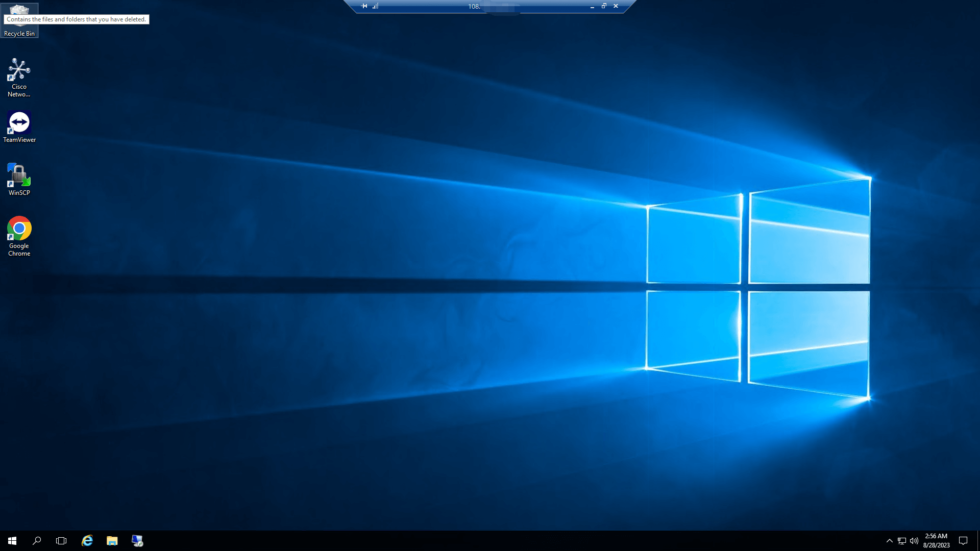Expand hidden system tray icons
Viewport: 980px width, 551px height.
889,541
